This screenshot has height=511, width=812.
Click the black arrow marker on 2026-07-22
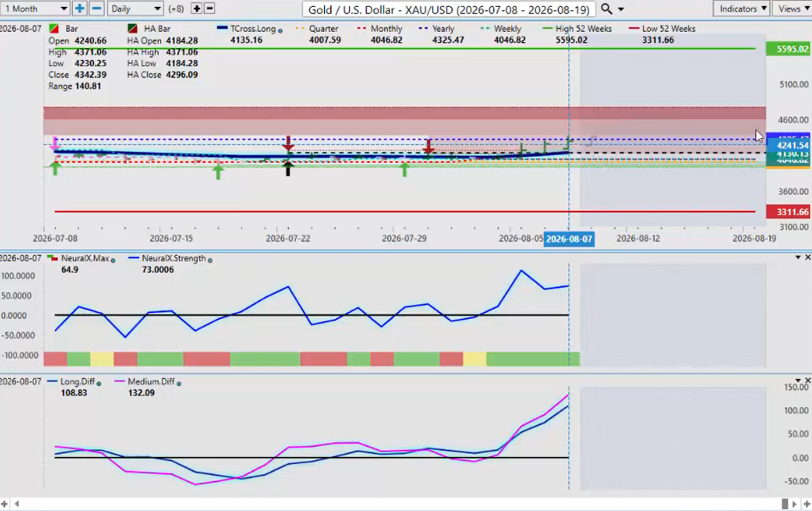(x=288, y=168)
